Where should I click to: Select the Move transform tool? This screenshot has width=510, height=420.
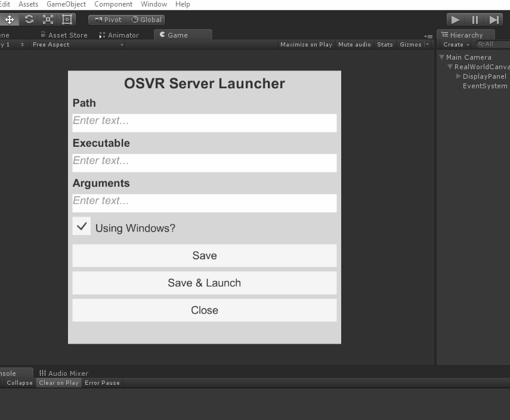10,20
